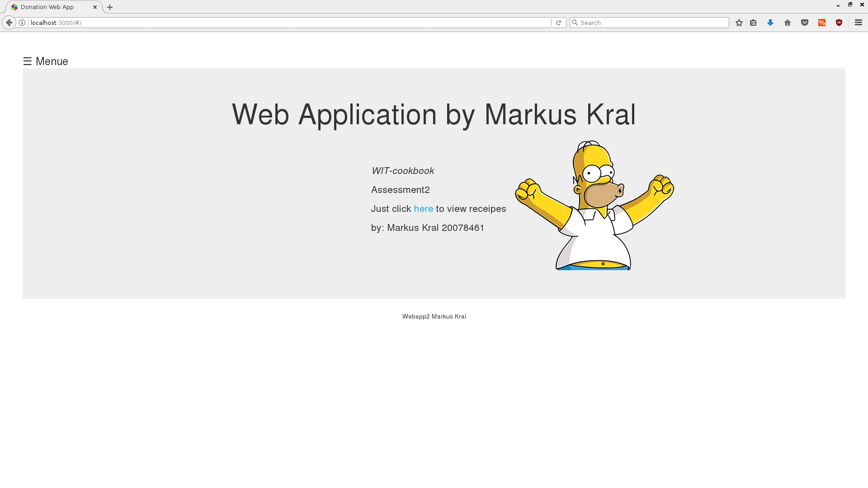The height and width of the screenshot is (488, 868).
Task: Focus the browser Search field
Action: click(x=651, y=23)
